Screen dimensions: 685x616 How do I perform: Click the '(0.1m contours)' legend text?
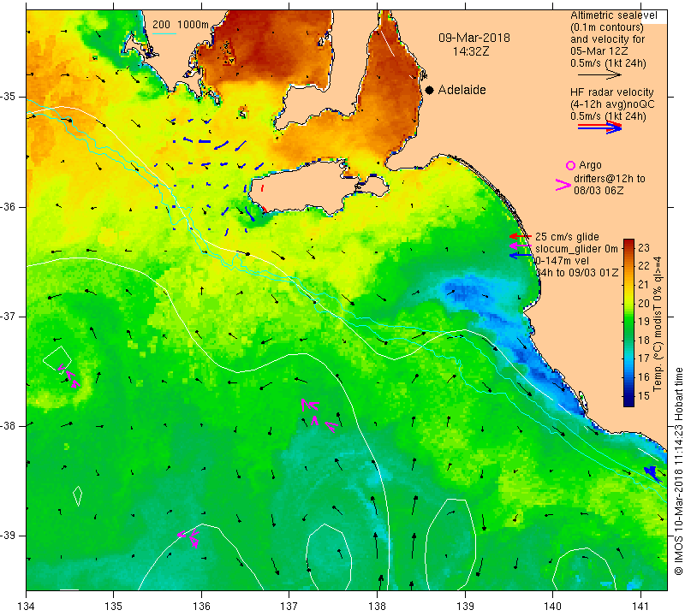(606, 27)
